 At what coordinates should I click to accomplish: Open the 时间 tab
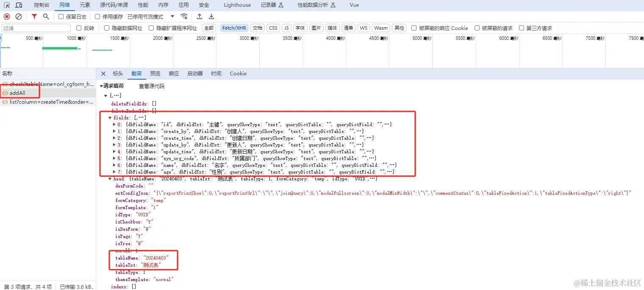click(216, 74)
